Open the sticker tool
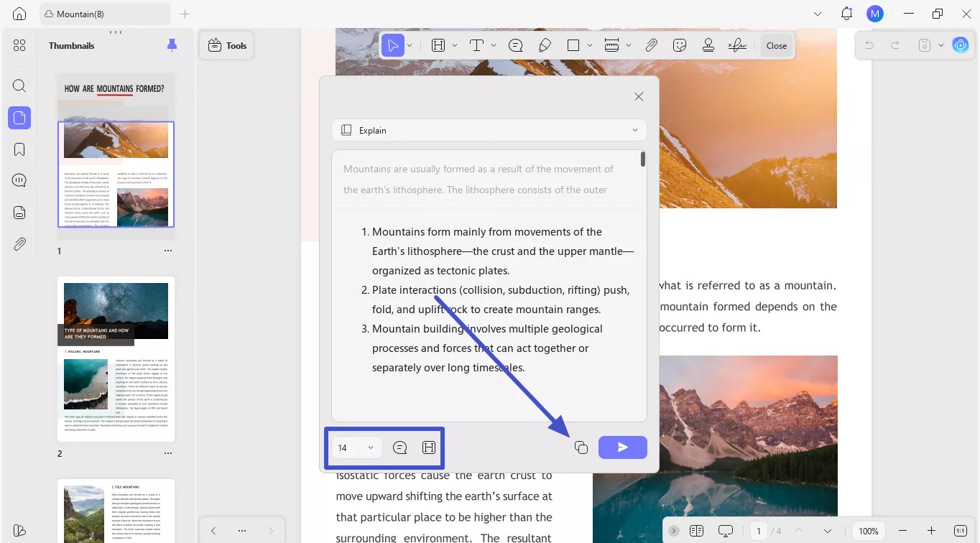The image size is (980, 543). point(680,45)
